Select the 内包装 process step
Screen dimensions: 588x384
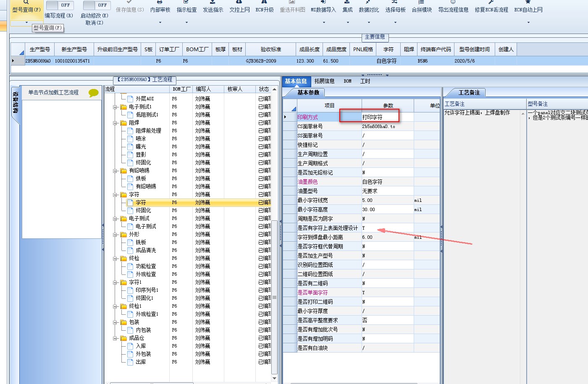point(143,330)
